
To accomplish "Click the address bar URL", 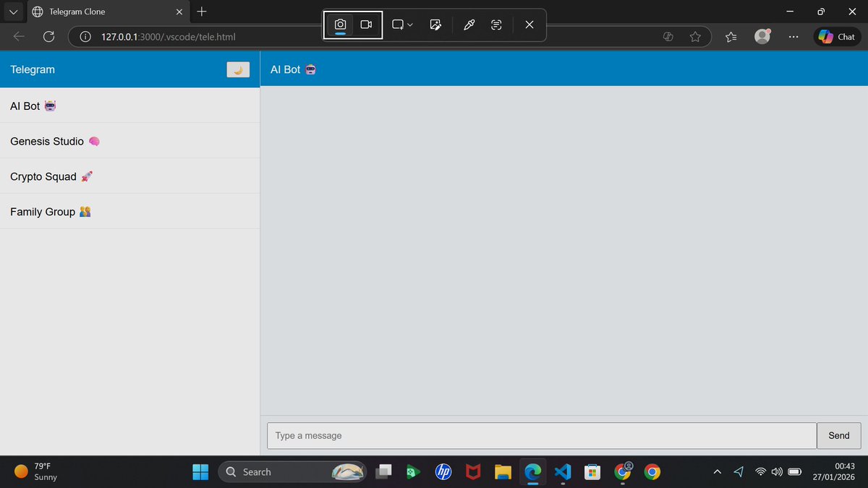I will pos(168,37).
